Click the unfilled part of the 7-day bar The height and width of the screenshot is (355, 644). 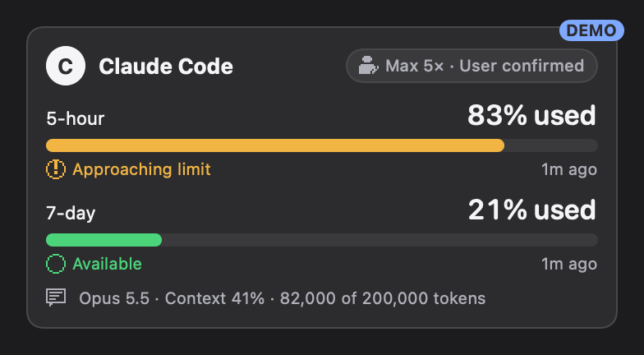(379, 240)
